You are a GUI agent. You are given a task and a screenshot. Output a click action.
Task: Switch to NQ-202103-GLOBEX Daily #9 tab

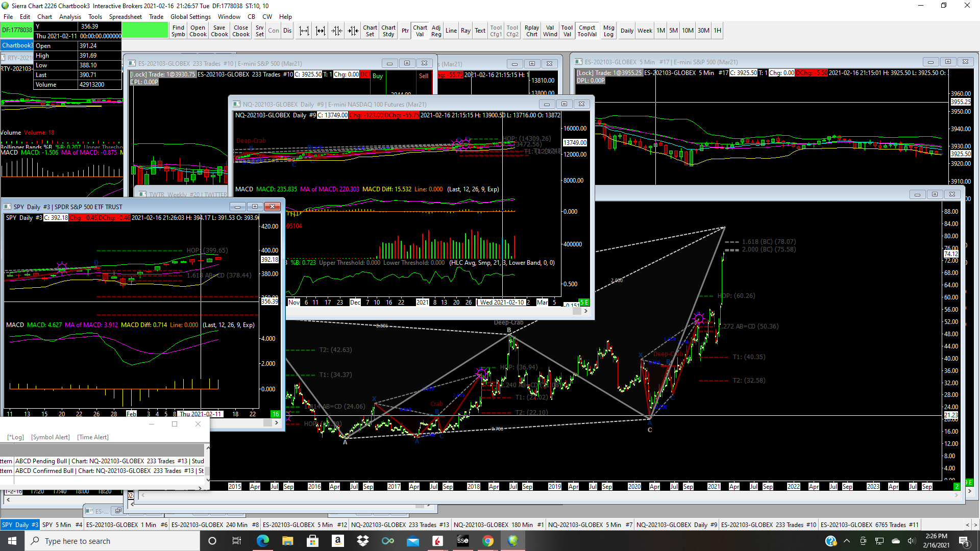(676, 524)
